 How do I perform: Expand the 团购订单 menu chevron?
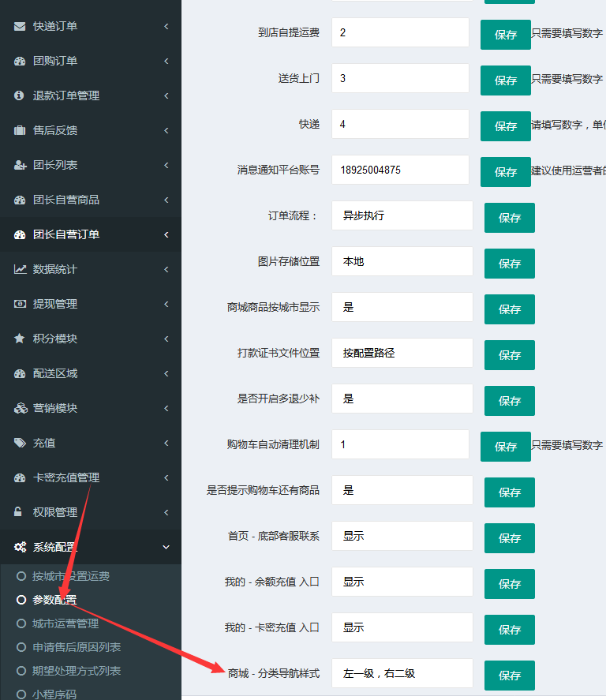[166, 61]
